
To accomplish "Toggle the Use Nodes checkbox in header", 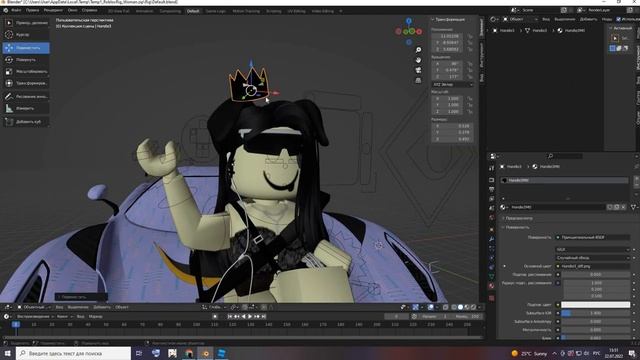I will (x=618, y=19).
